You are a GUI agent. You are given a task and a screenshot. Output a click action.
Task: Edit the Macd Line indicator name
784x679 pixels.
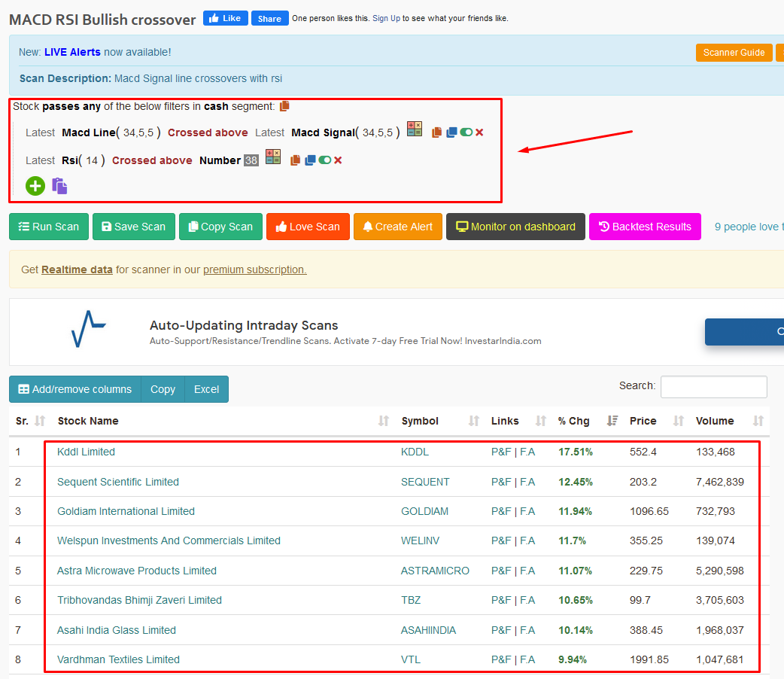pos(89,132)
